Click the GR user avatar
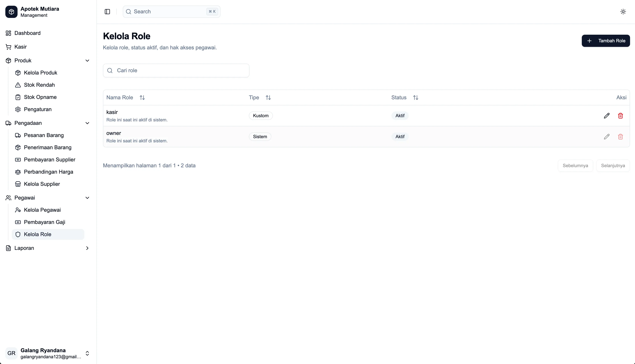 tap(11, 353)
